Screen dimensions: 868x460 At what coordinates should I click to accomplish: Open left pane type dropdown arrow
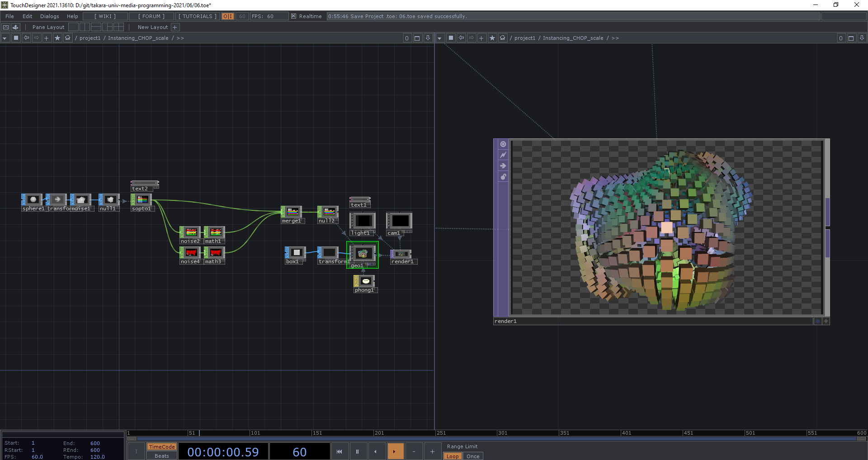[x=5, y=38]
